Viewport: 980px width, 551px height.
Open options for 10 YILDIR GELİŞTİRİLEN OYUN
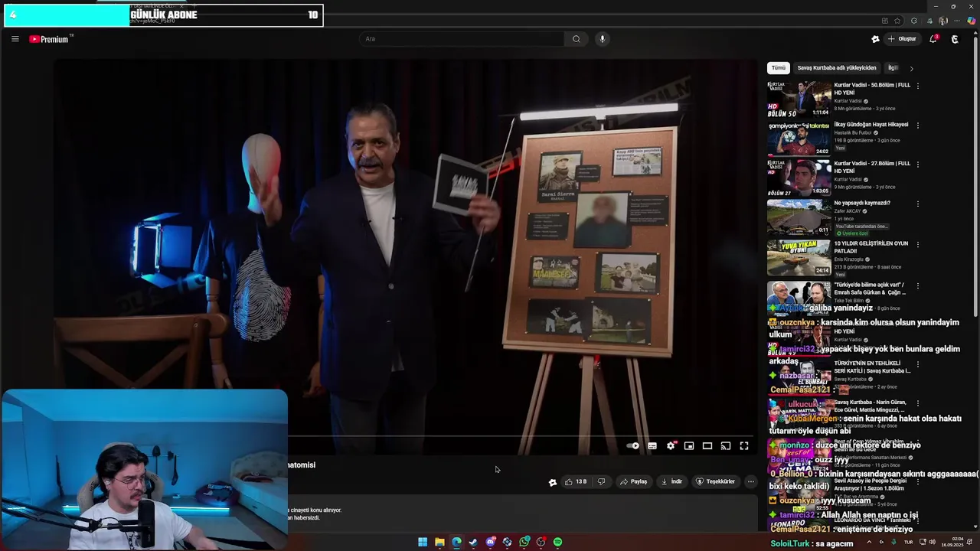918,244
